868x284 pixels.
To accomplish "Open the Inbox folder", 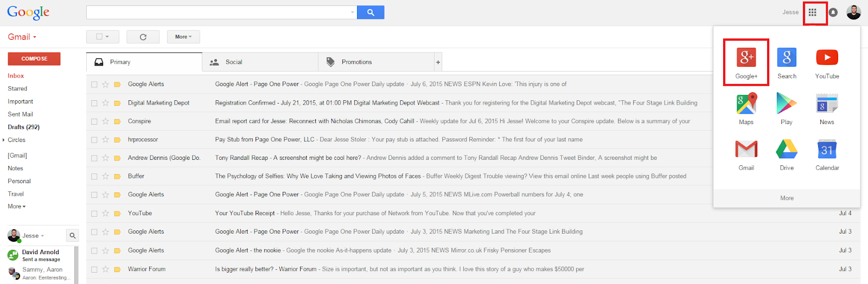I will 16,76.
